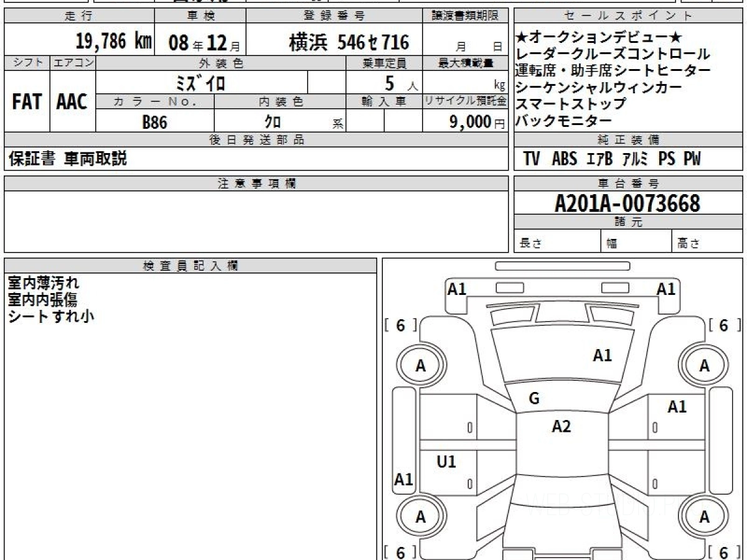Screen dimensions: 747x560
Task: Click the color number B86 cell
Action: pos(155,122)
